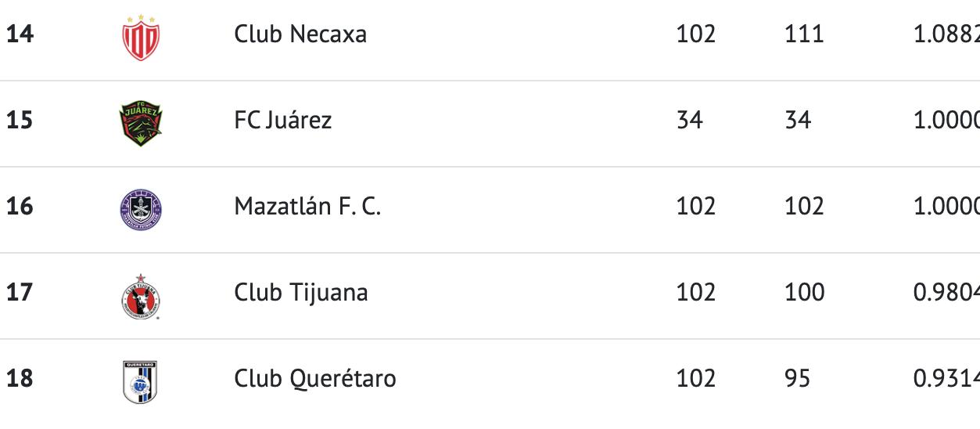Click the Club Querétaro shield logo
The height and width of the screenshot is (429, 980).
[141, 381]
